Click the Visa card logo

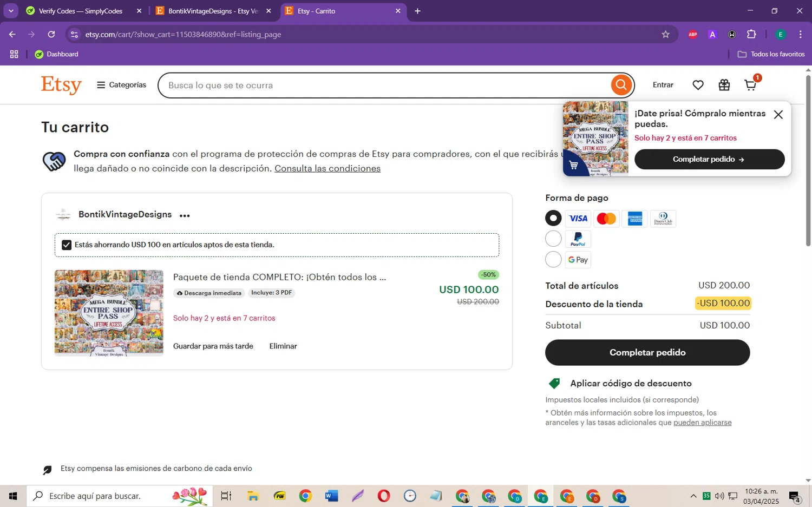point(578,219)
